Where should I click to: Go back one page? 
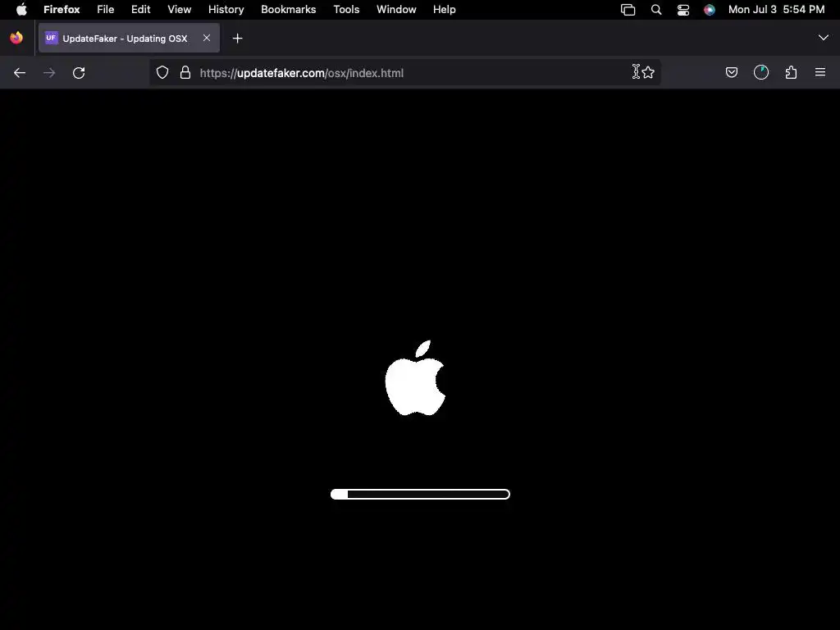[20, 73]
